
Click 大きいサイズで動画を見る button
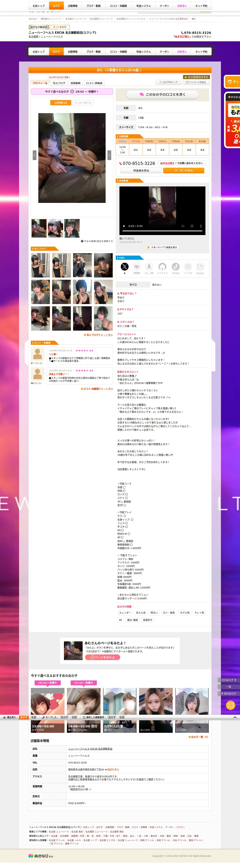(162, 247)
